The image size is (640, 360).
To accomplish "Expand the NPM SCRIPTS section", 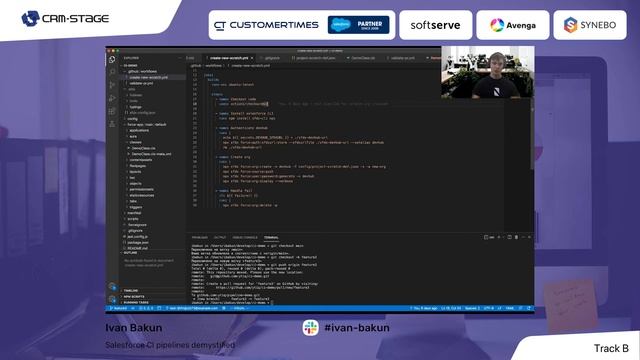I will 133,297.
